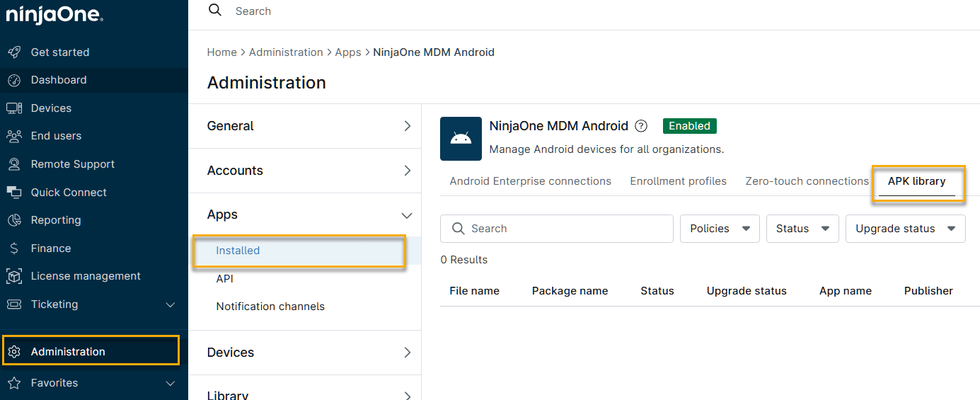Click the End users people icon
The width and height of the screenshot is (980, 400).
[14, 136]
